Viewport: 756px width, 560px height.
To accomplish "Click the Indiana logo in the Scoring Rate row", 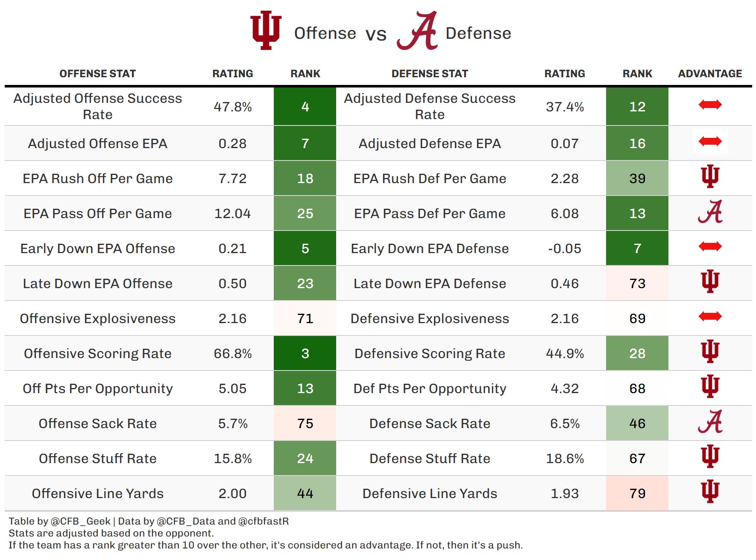I will coord(710,351).
